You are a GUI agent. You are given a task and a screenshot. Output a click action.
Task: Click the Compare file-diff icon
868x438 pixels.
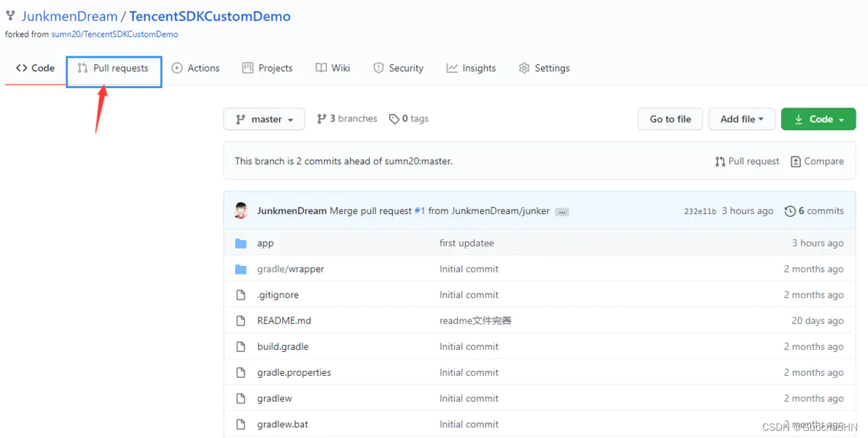pos(796,161)
